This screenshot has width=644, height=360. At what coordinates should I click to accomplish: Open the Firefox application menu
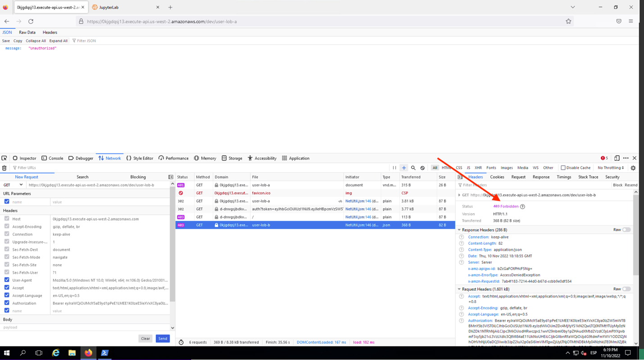[631, 22]
